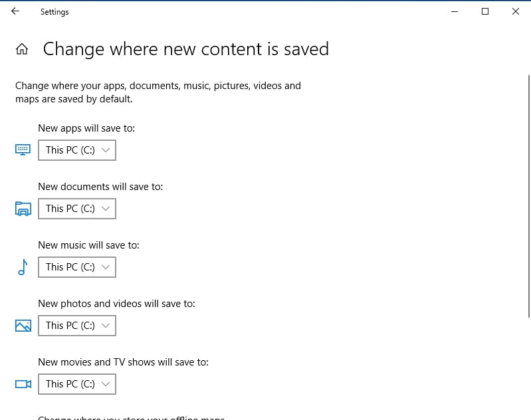Open the new apps save location dropdown
Image resolution: width=531 pixels, height=420 pixels.
(77, 150)
